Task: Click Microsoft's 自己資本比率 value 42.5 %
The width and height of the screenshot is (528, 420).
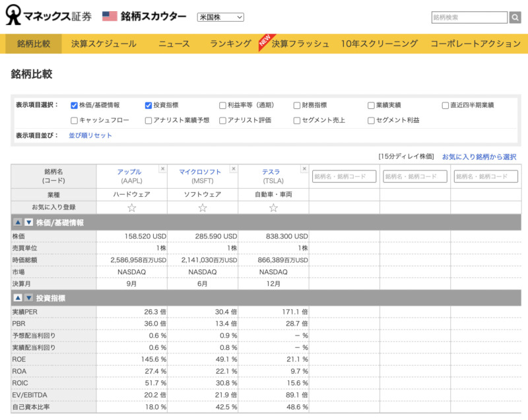Action: click(x=226, y=407)
